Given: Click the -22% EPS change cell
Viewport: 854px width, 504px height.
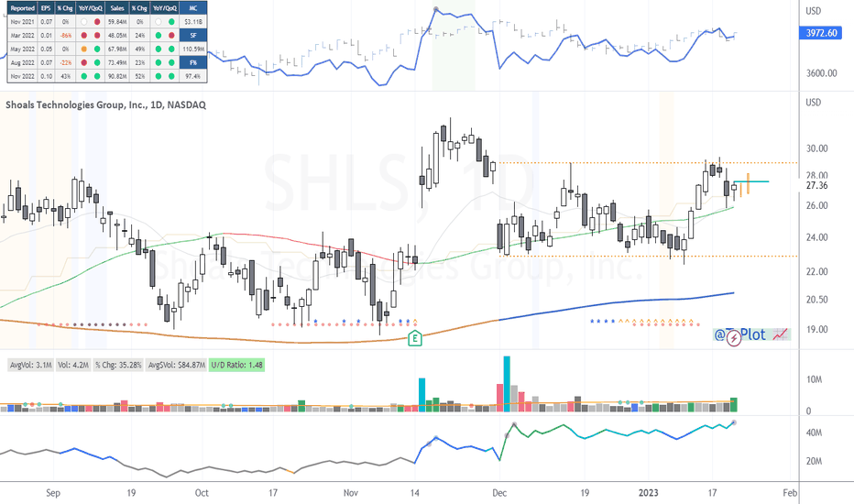Looking at the screenshot, I should point(65,62).
